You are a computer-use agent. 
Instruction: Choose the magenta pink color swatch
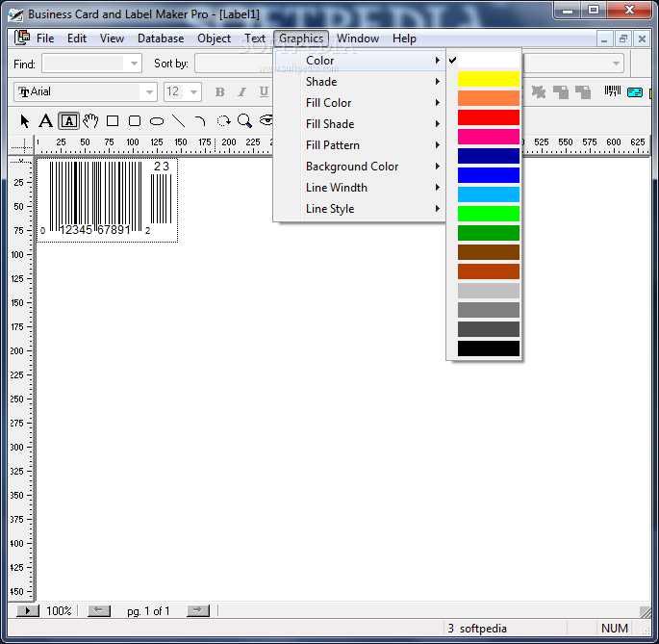click(488, 137)
